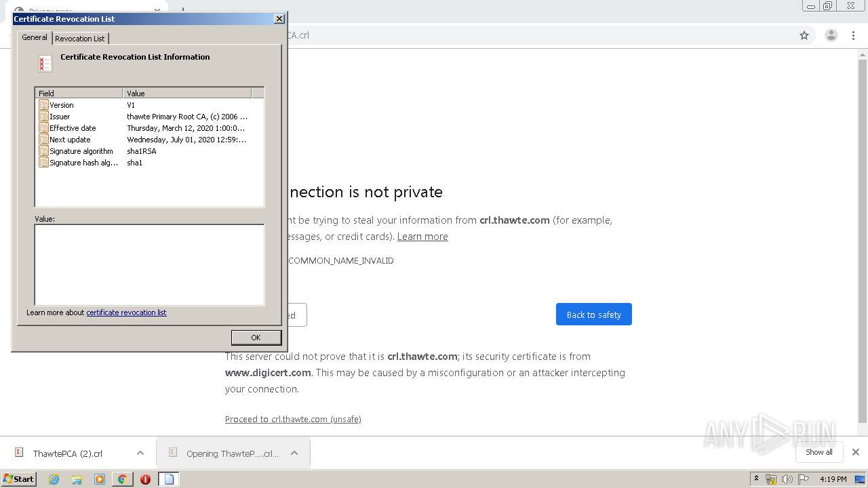The image size is (868, 488).
Task: Open the Opera taskbar icon
Action: [145, 479]
